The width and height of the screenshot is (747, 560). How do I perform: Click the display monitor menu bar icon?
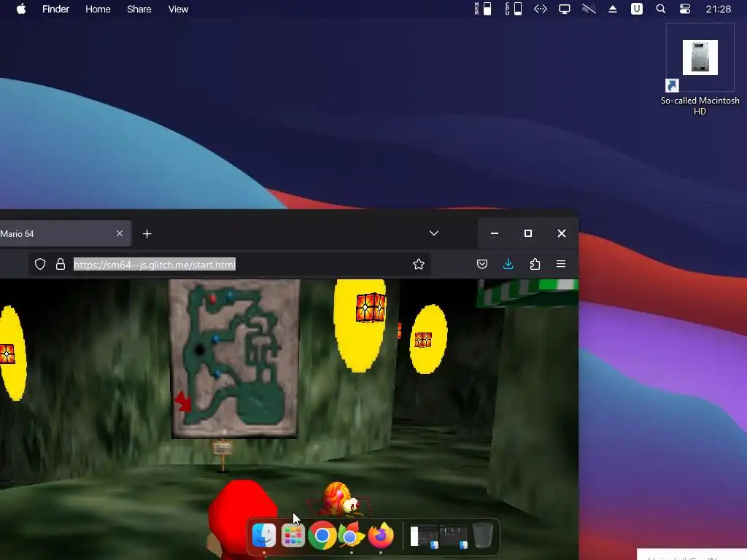pos(565,9)
